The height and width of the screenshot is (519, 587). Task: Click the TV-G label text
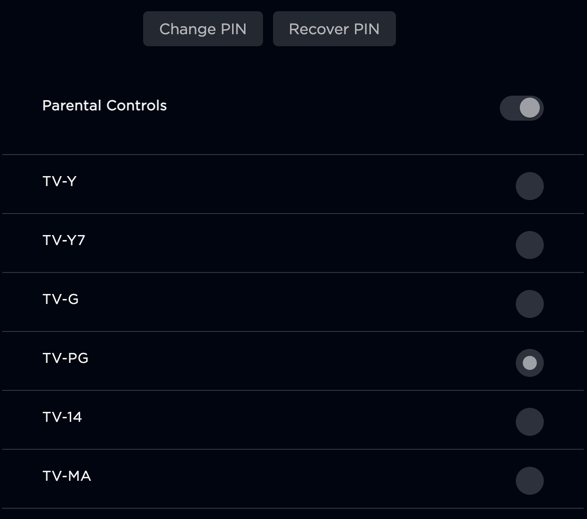61,299
